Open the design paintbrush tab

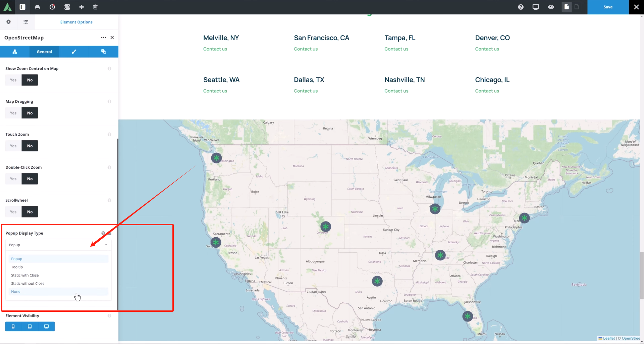[74, 52]
